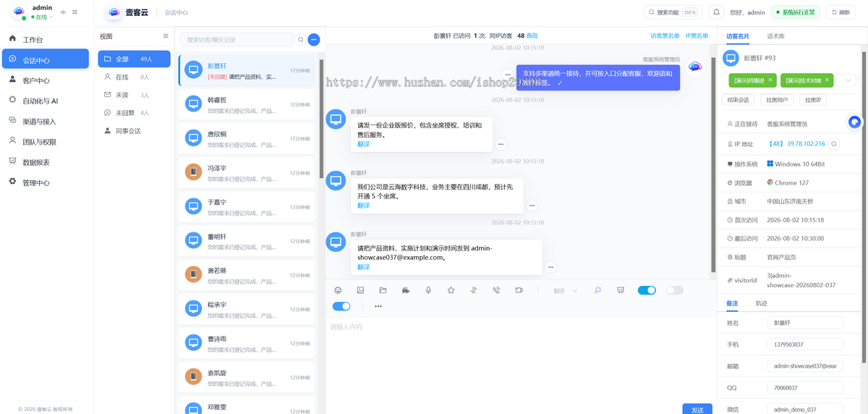Open 管理中心 menu
Screen dimensions: 868x414
45,182
